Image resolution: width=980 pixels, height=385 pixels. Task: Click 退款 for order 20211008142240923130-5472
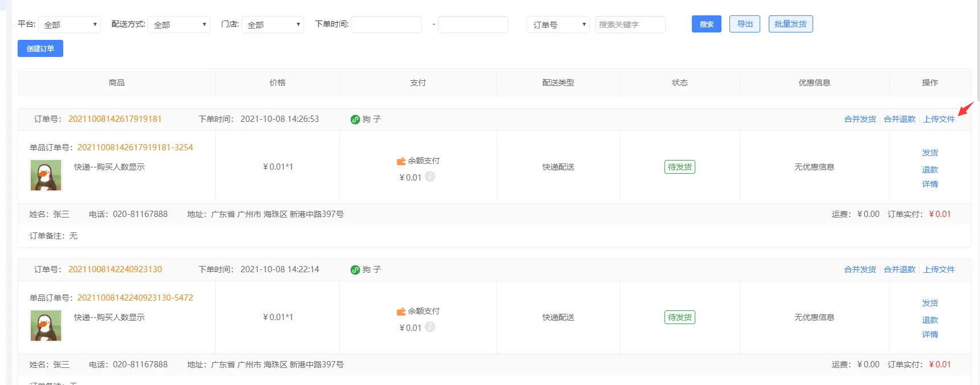tap(930, 320)
